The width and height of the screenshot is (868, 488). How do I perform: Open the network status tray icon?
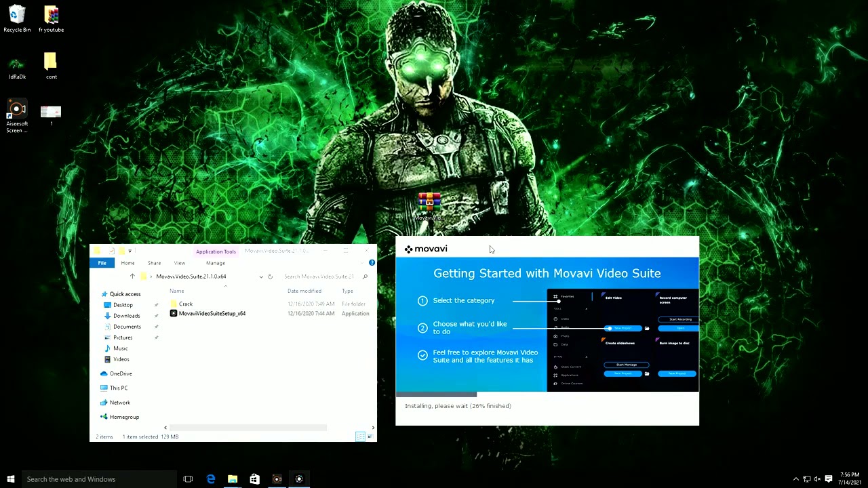pos(806,479)
